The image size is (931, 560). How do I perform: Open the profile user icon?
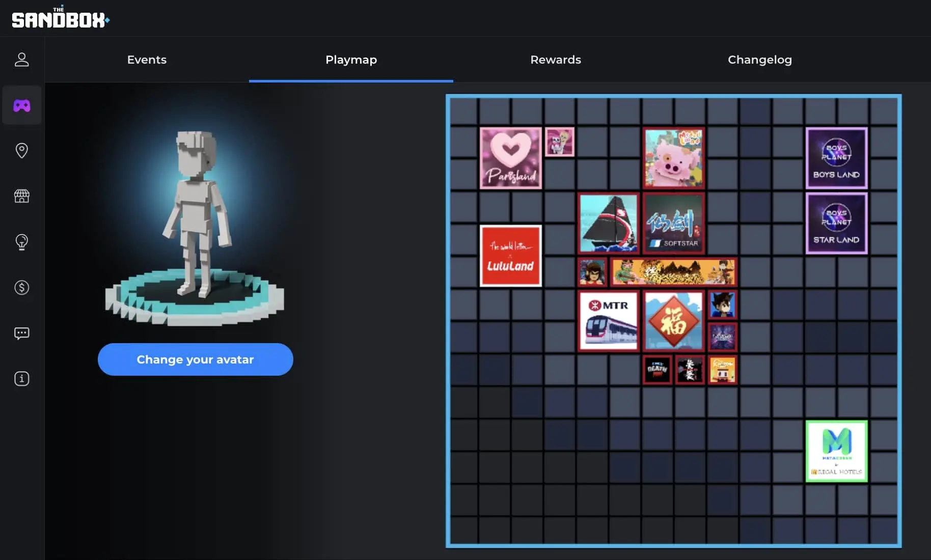pyautogui.click(x=21, y=60)
